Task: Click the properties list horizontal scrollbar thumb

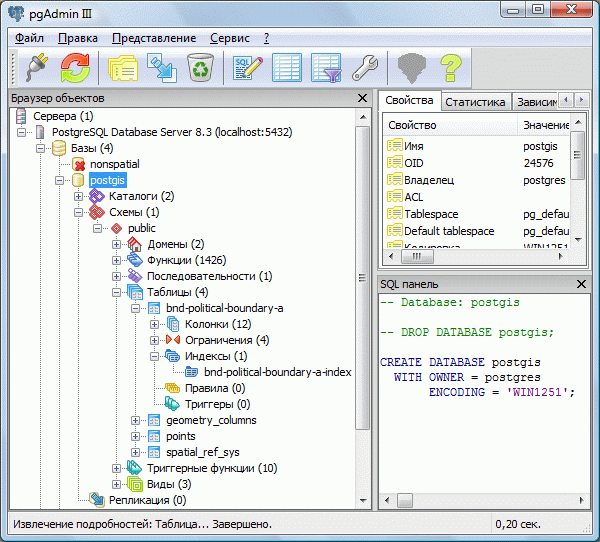Action: (417, 256)
